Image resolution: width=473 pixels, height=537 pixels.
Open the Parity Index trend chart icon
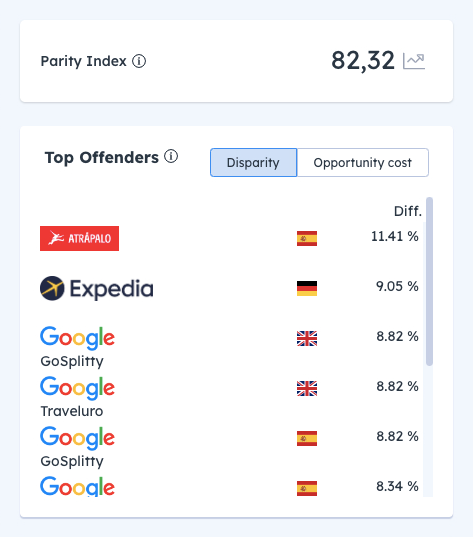tap(414, 61)
